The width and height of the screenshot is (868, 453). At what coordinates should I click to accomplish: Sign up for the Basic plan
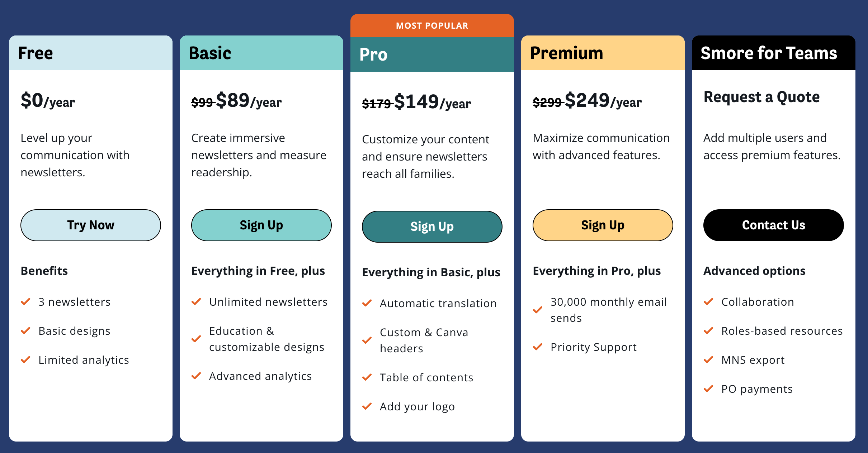261,225
